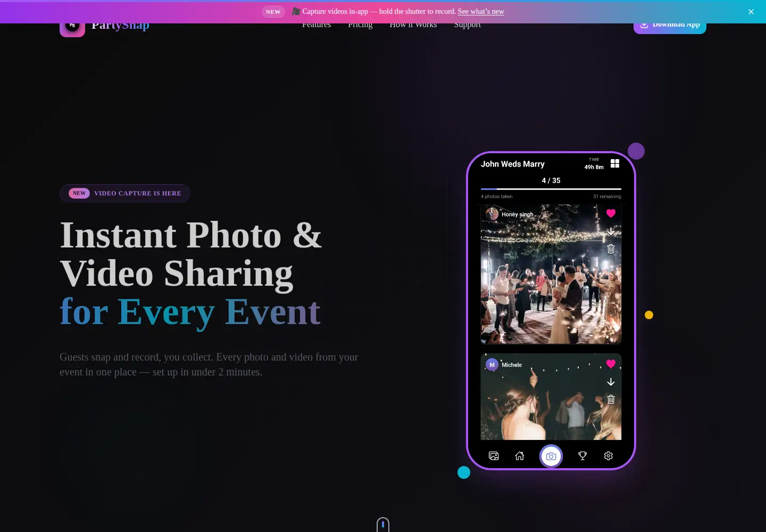The width and height of the screenshot is (766, 532).
Task: Download Michele's photo with arrow icon
Action: (611, 382)
